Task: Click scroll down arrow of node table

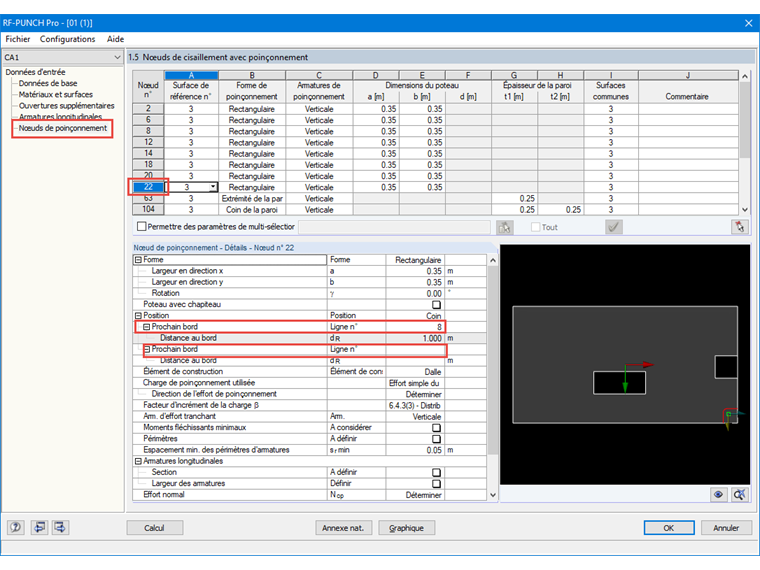Action: pyautogui.click(x=745, y=210)
